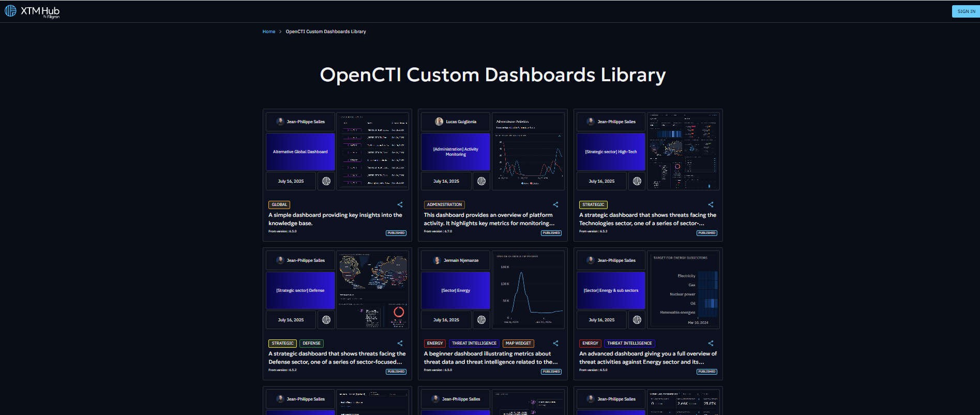Click July 16, 2025 on Administration card
The image size is (980, 415).
coord(446,181)
